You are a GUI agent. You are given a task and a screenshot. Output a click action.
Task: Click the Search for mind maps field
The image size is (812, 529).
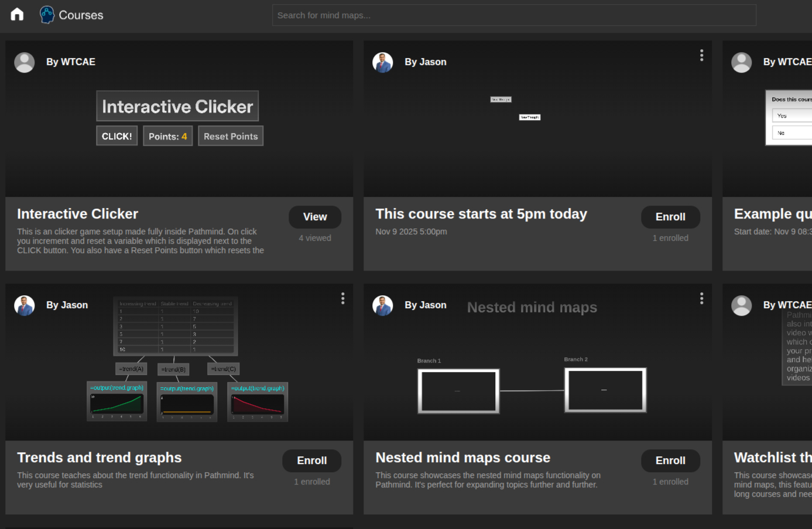click(513, 15)
